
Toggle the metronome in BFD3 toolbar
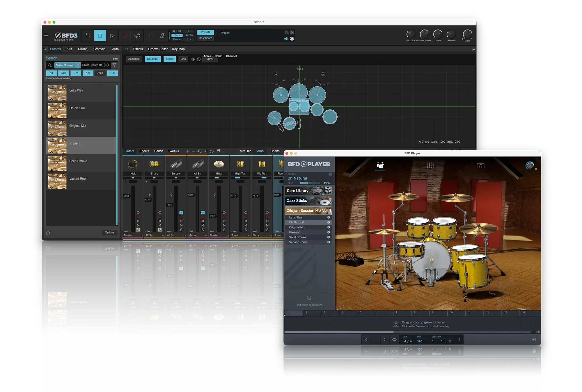click(162, 35)
